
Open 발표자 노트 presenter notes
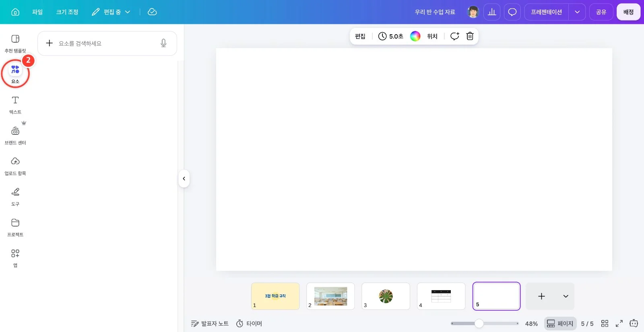point(210,324)
